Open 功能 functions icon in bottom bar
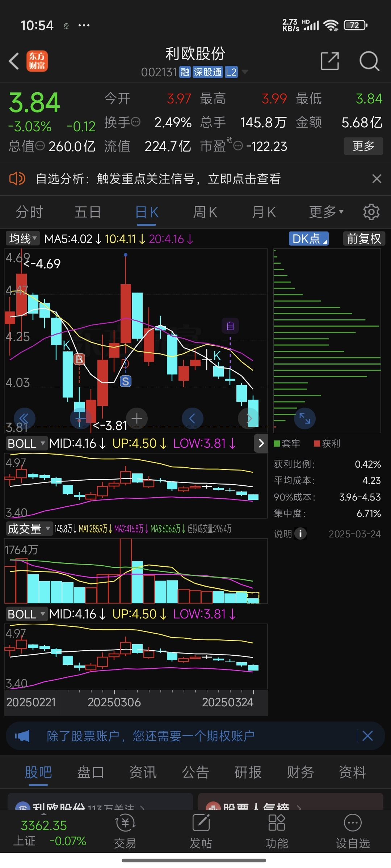 277,832
